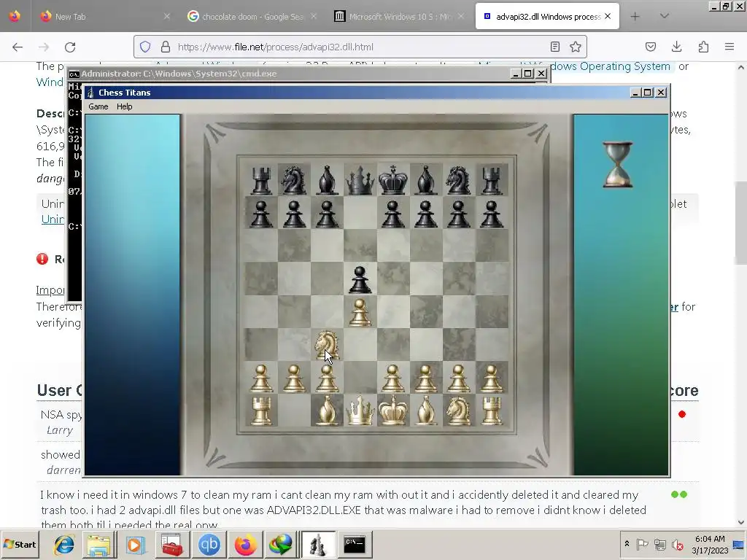Bookmark this page with the star
The image size is (747, 560).
click(576, 47)
